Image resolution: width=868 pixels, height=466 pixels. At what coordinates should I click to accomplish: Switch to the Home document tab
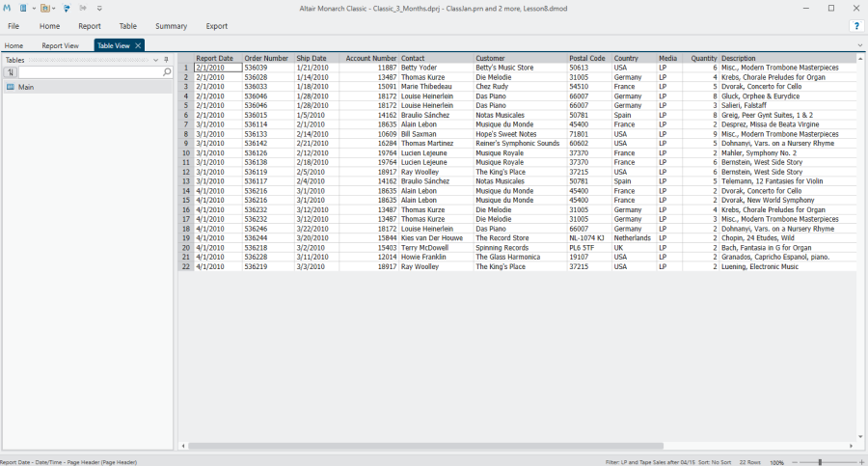14,46
